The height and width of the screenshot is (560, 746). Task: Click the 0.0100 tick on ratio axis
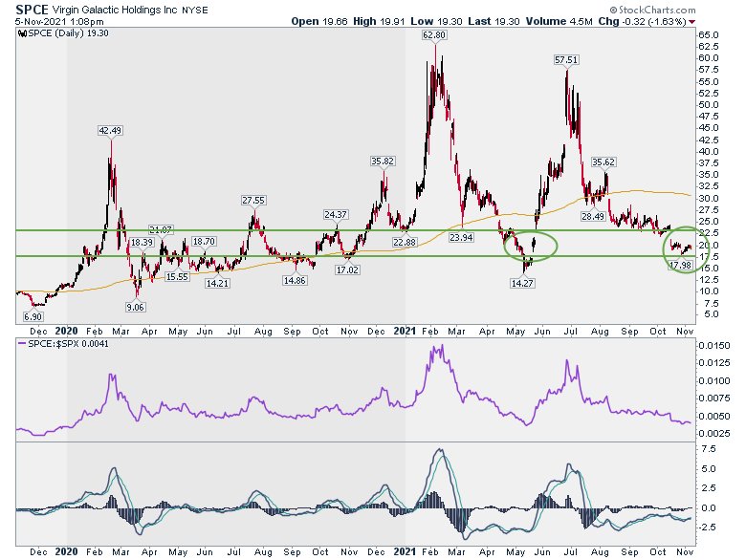point(714,380)
